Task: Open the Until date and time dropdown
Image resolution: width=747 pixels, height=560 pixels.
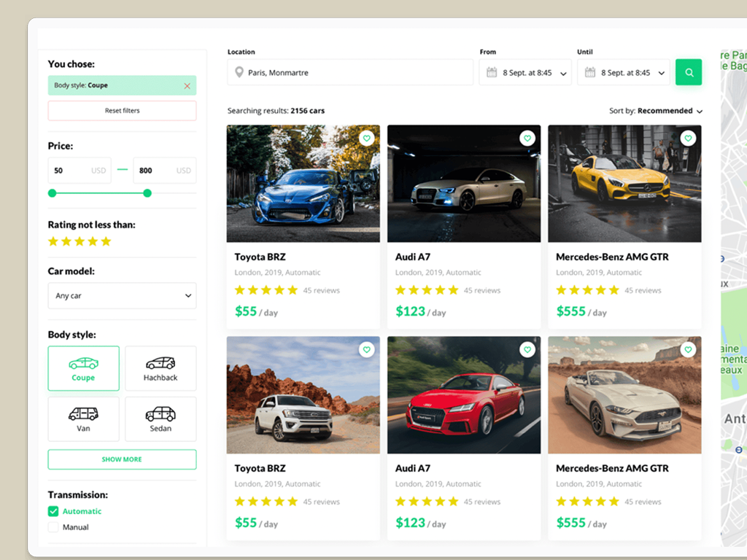Action: [624, 73]
